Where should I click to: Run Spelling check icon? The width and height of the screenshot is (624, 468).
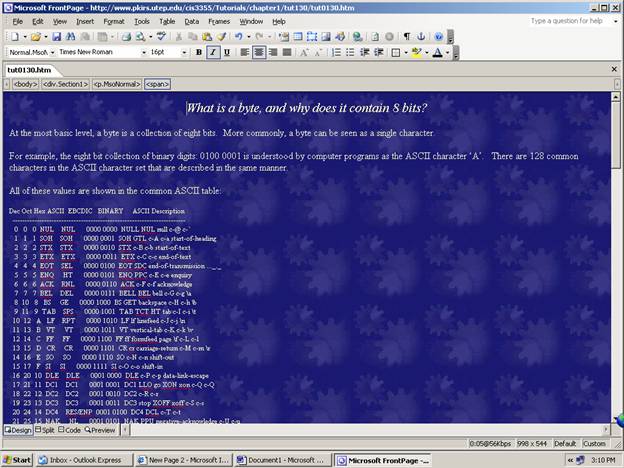(x=161, y=37)
